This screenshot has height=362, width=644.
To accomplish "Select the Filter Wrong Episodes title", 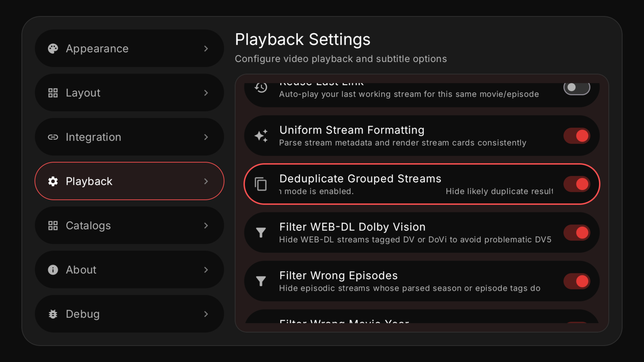I will pos(338,276).
